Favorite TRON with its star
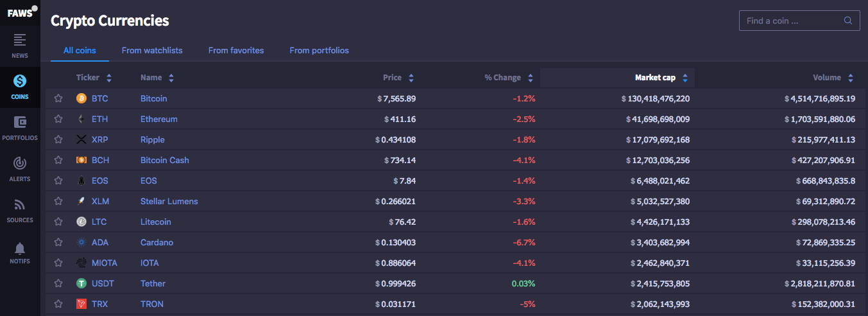 pyautogui.click(x=58, y=304)
